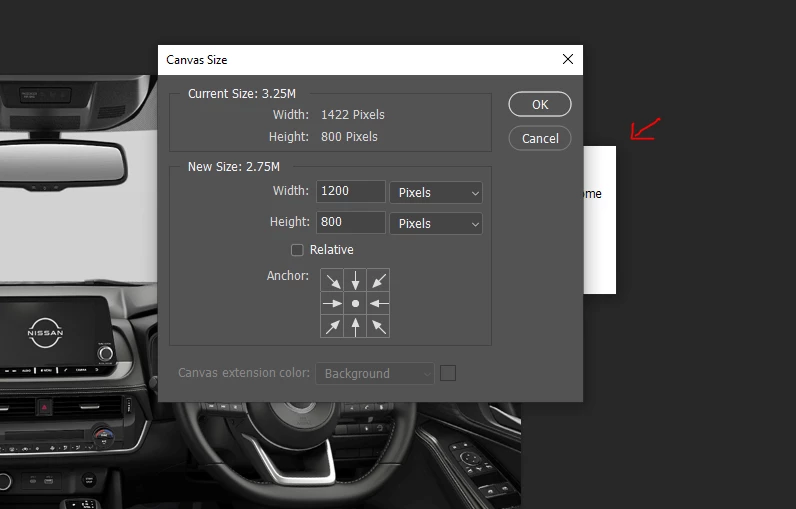Set anchor to top-left arrow
Image resolution: width=796 pixels, height=509 pixels.
332,280
